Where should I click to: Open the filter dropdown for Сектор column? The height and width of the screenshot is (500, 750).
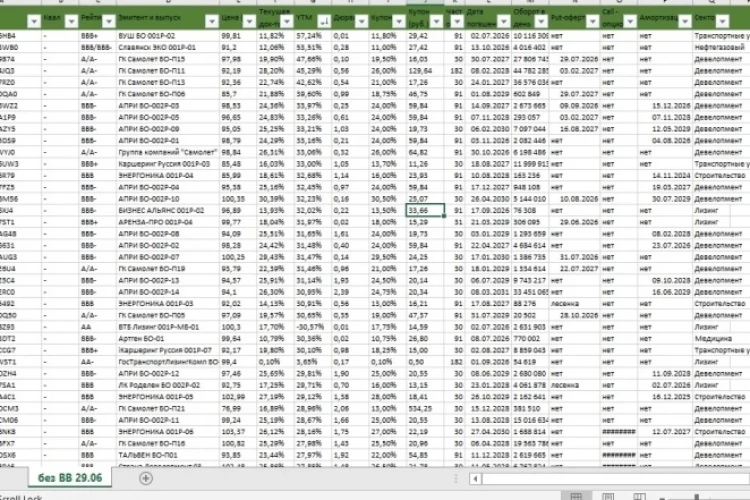click(x=722, y=22)
